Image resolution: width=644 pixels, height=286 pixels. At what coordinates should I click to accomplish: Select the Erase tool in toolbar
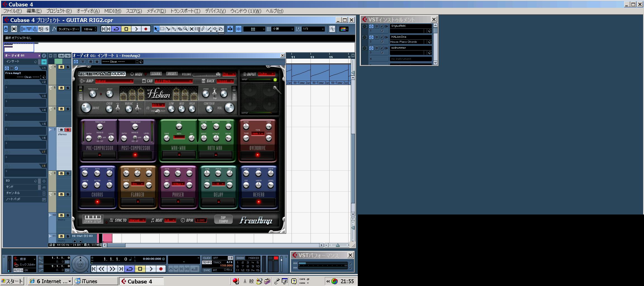pos(180,29)
